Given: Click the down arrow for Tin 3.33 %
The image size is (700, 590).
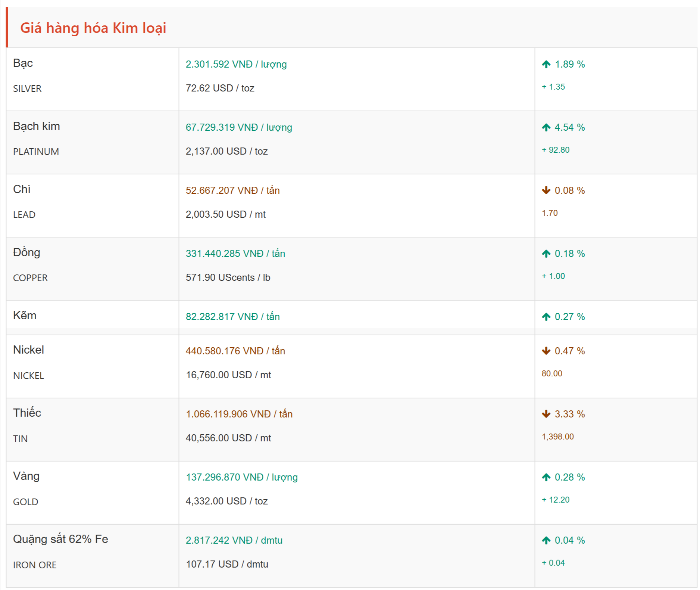Looking at the screenshot, I should point(546,414).
